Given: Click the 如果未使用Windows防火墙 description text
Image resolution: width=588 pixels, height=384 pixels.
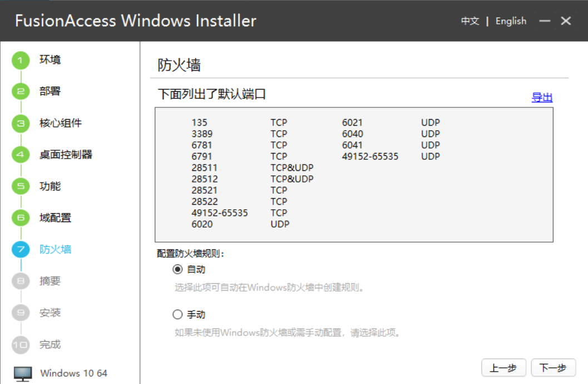Looking at the screenshot, I should pyautogui.click(x=287, y=333).
